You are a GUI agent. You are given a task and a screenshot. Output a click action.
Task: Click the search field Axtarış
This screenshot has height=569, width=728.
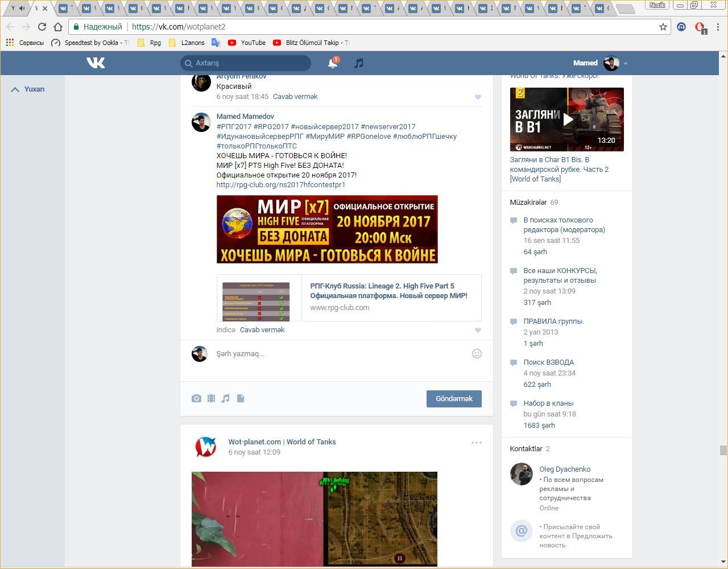point(246,63)
